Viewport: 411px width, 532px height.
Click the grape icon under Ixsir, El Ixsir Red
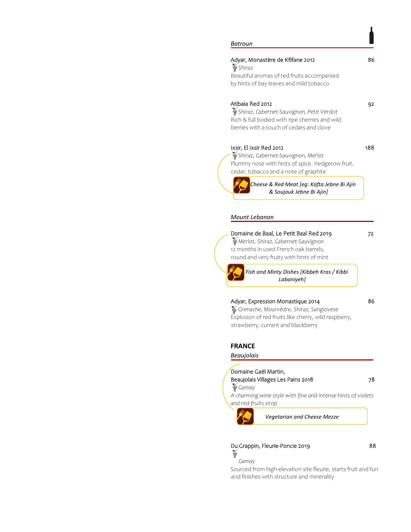pos(235,156)
